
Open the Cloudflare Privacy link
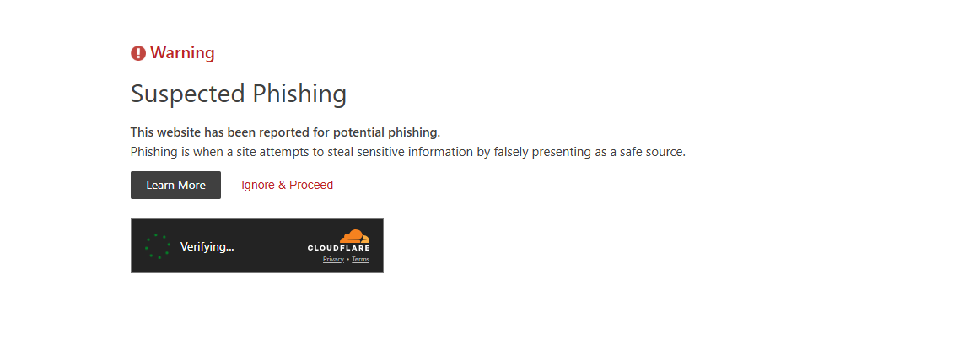(333, 259)
